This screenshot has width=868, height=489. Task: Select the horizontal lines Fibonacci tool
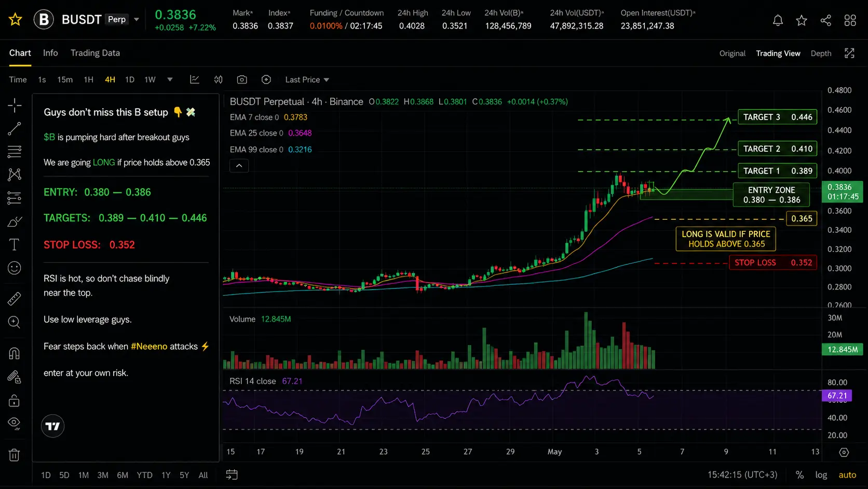click(x=15, y=152)
